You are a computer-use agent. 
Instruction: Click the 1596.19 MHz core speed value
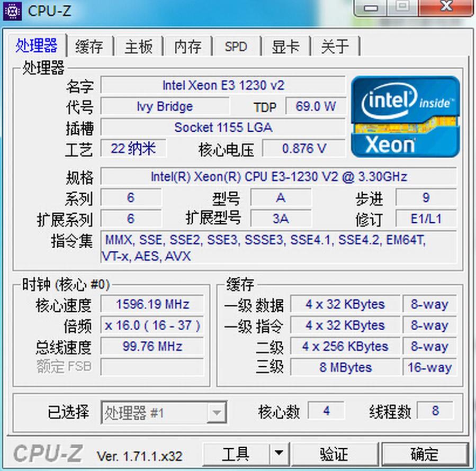tap(152, 304)
